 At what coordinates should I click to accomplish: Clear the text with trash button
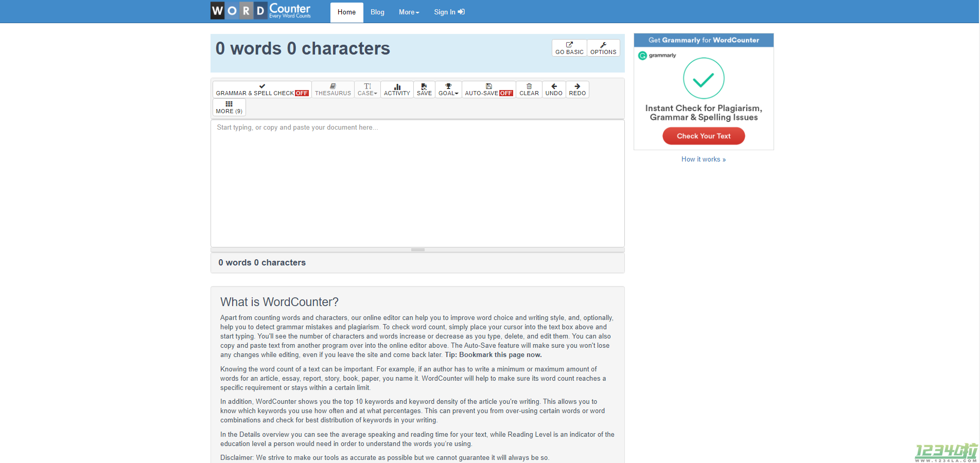529,90
